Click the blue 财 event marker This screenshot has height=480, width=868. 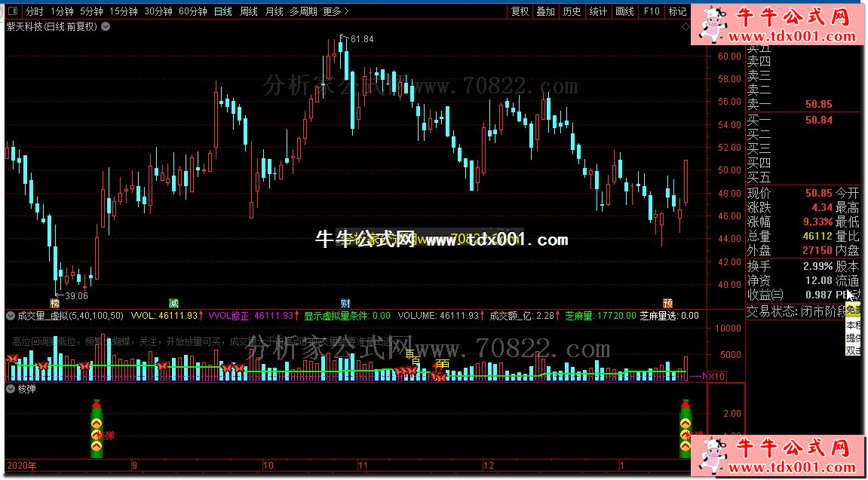tap(345, 303)
